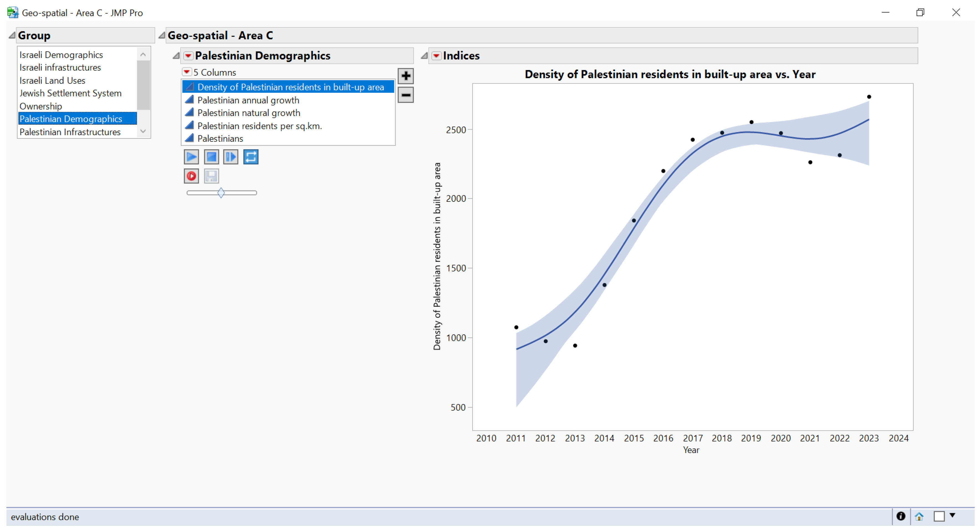This screenshot has height=532, width=980.
Task: Open the Palestinian Demographics red triangle menu
Action: [188, 56]
